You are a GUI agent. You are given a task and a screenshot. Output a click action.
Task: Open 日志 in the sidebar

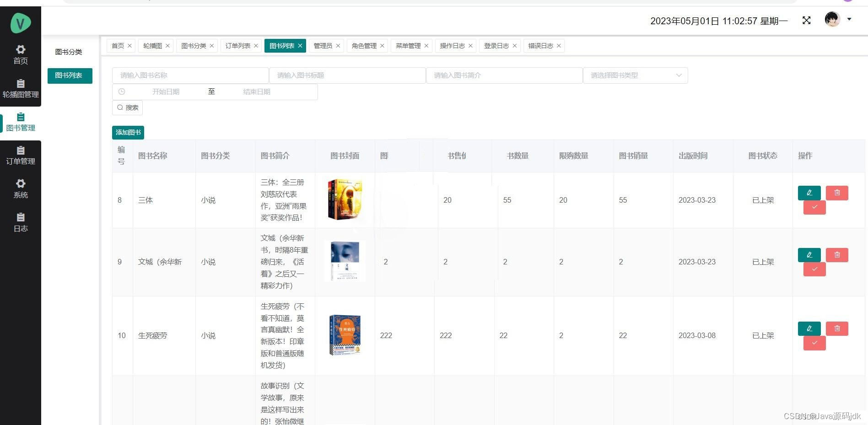click(x=21, y=223)
